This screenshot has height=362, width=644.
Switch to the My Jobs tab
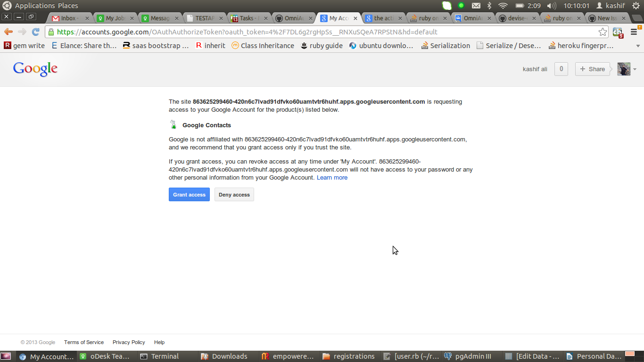(x=115, y=18)
